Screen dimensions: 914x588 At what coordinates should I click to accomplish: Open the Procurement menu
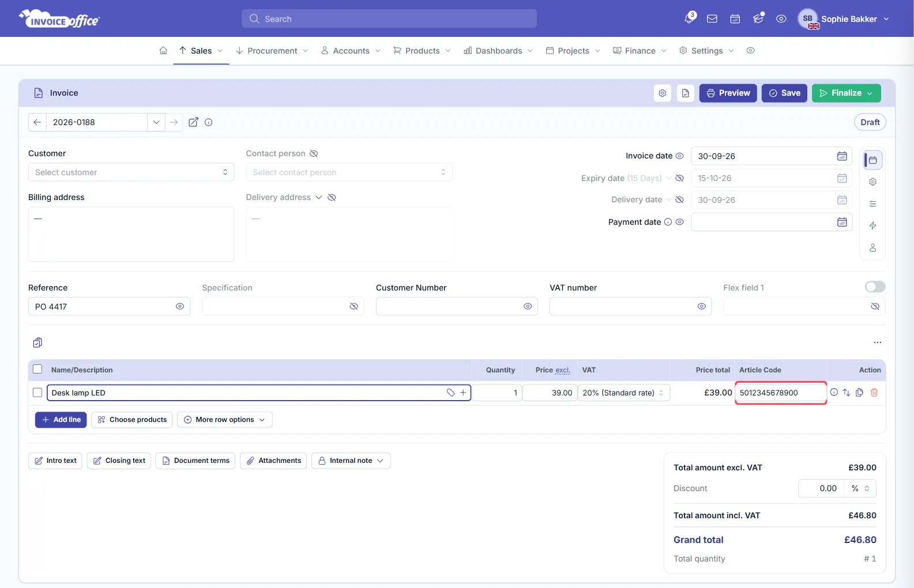[x=272, y=51]
